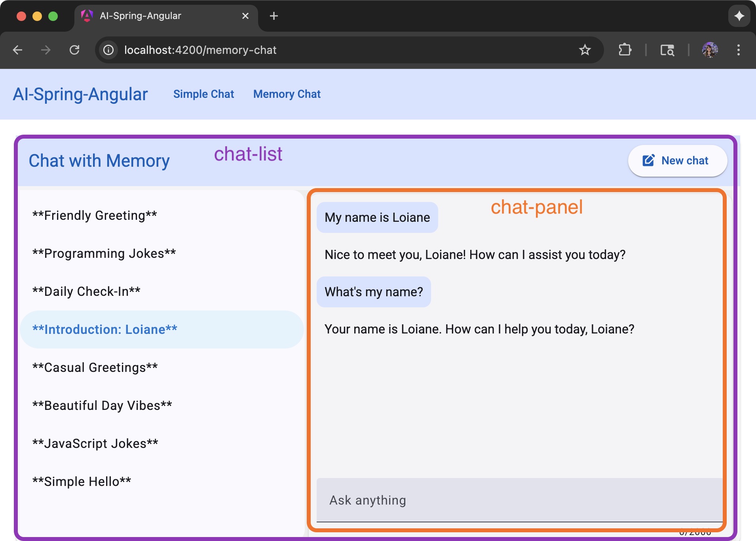Close the AI-Spring-Angular browser tab
Viewport: 756px width, 541px height.
coord(245,16)
